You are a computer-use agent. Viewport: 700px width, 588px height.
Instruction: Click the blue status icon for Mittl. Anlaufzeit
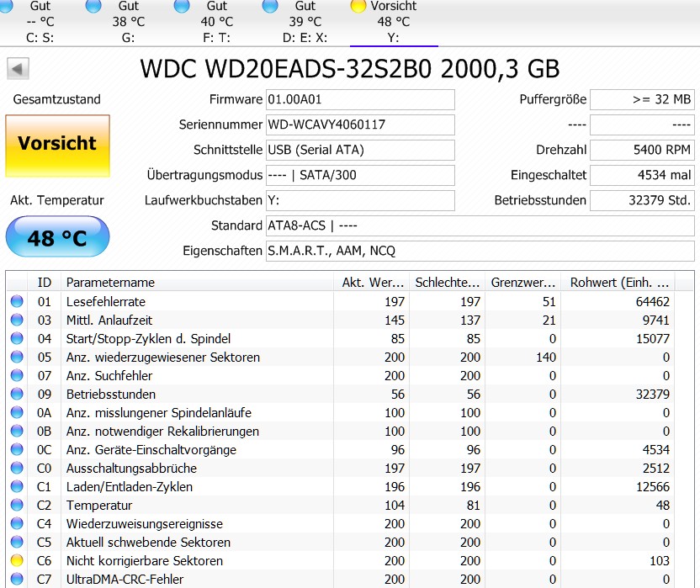click(17, 320)
